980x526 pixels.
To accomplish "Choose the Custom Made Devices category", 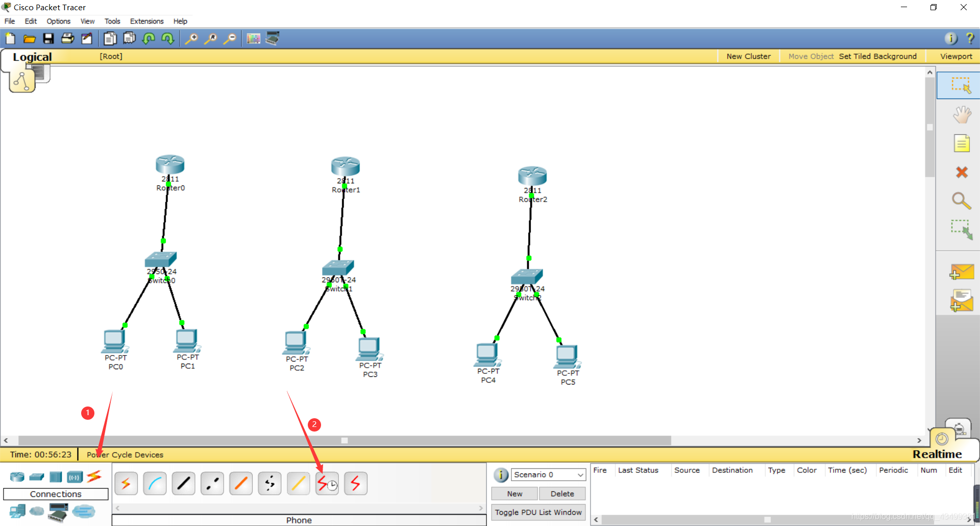I will pyautogui.click(x=58, y=512).
